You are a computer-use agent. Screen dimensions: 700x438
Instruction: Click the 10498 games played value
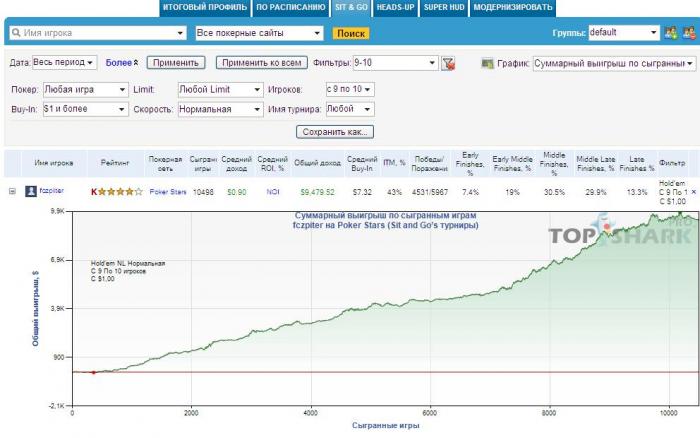[203, 192]
